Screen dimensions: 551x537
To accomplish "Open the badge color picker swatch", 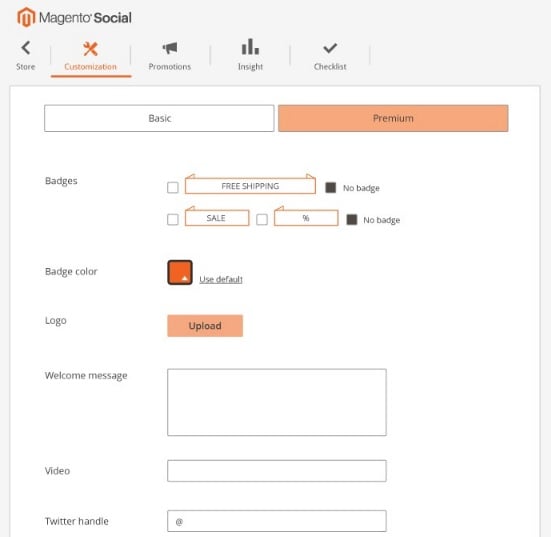I will [180, 272].
